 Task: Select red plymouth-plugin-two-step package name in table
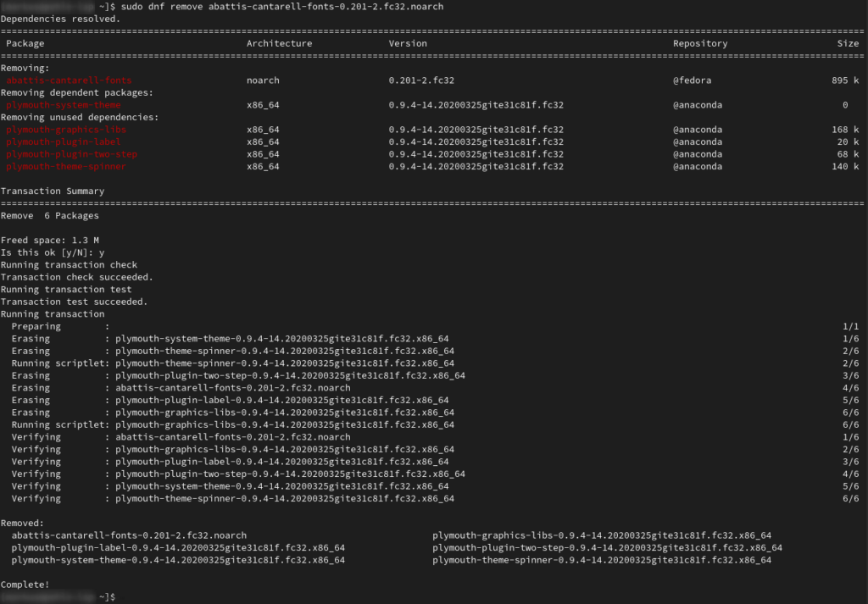point(71,154)
